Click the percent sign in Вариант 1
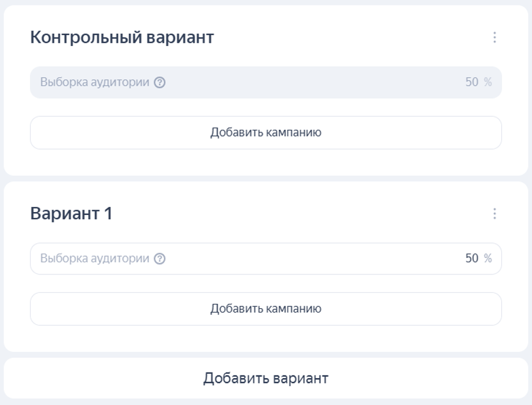532x405 pixels. pos(488,259)
